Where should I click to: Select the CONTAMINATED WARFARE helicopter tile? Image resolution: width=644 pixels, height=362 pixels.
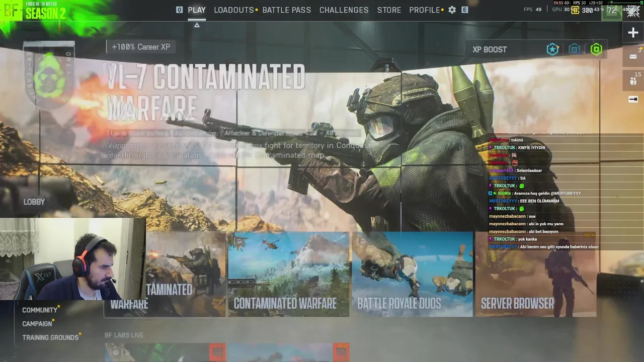289,274
